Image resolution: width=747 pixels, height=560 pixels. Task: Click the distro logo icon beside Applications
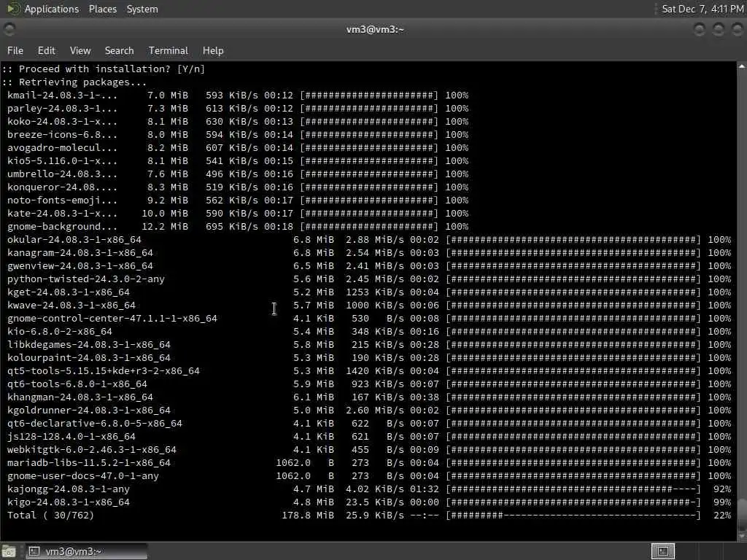point(13,9)
